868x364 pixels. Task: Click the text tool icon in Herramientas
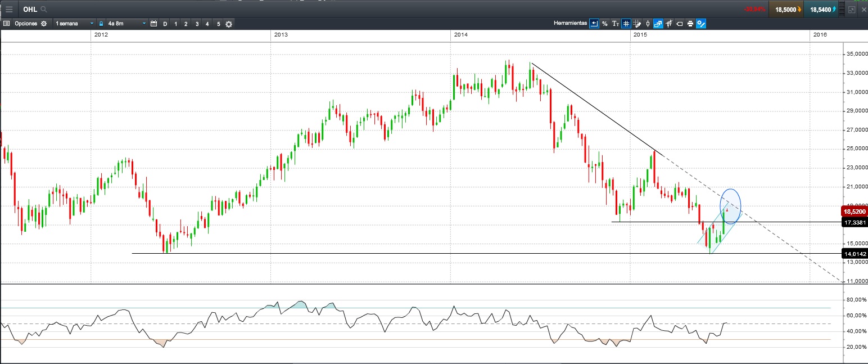click(x=615, y=24)
